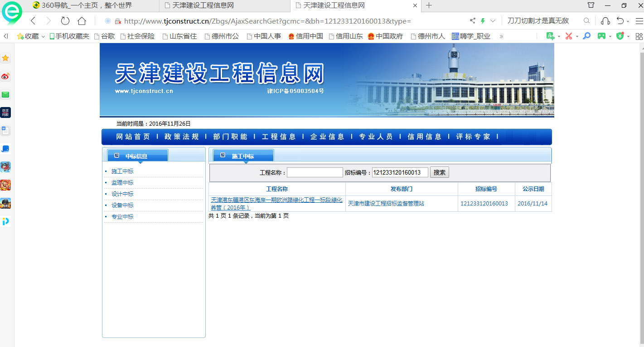
Task: Click the Weibo icon in sidebar
Action: click(5, 76)
